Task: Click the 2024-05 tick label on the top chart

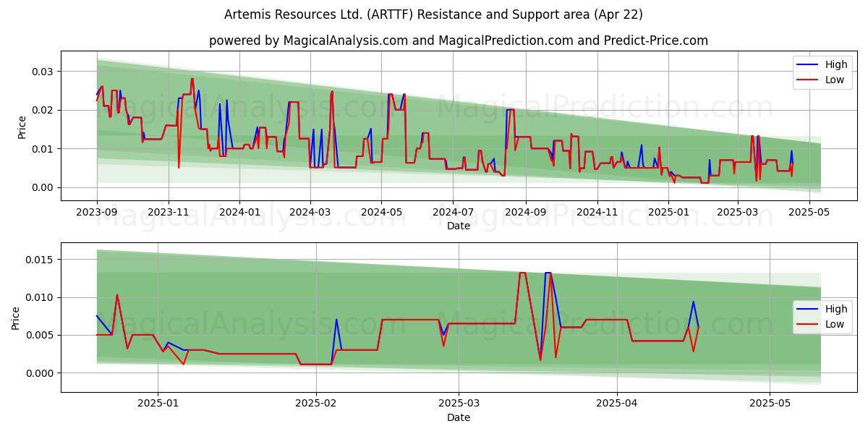Action: pos(382,212)
